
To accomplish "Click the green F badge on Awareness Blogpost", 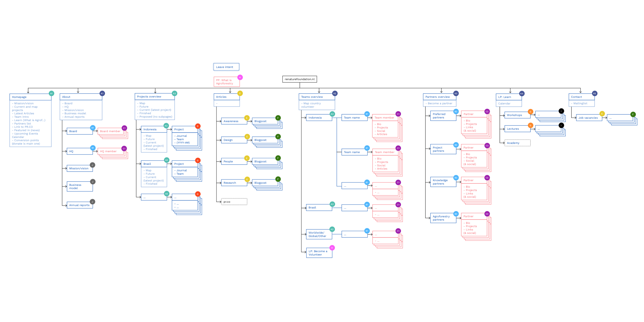I will (278, 118).
